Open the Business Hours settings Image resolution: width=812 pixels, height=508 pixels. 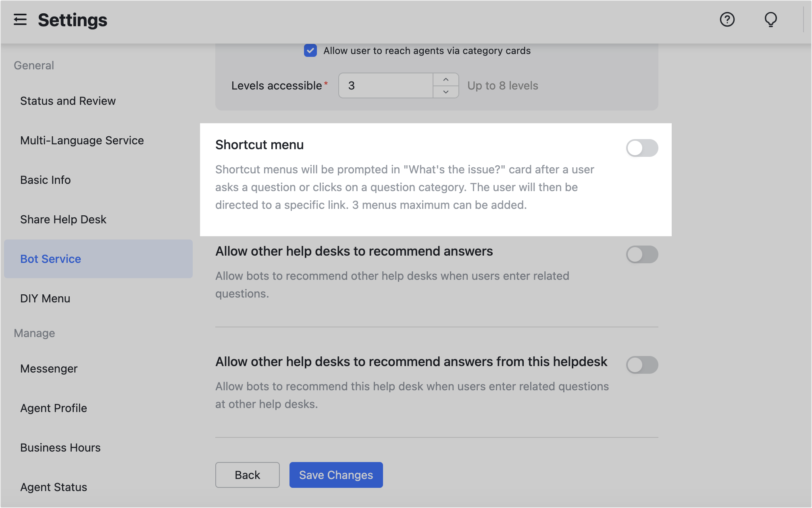(60, 447)
